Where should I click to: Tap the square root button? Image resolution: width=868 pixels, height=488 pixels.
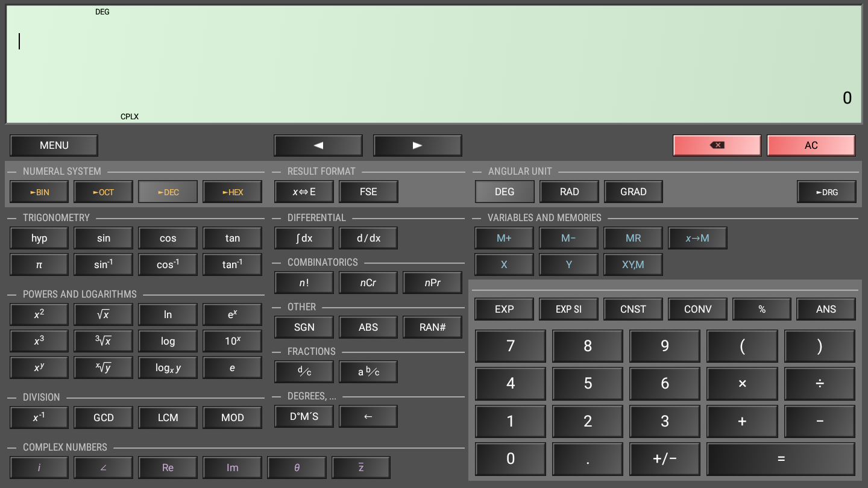tap(103, 314)
